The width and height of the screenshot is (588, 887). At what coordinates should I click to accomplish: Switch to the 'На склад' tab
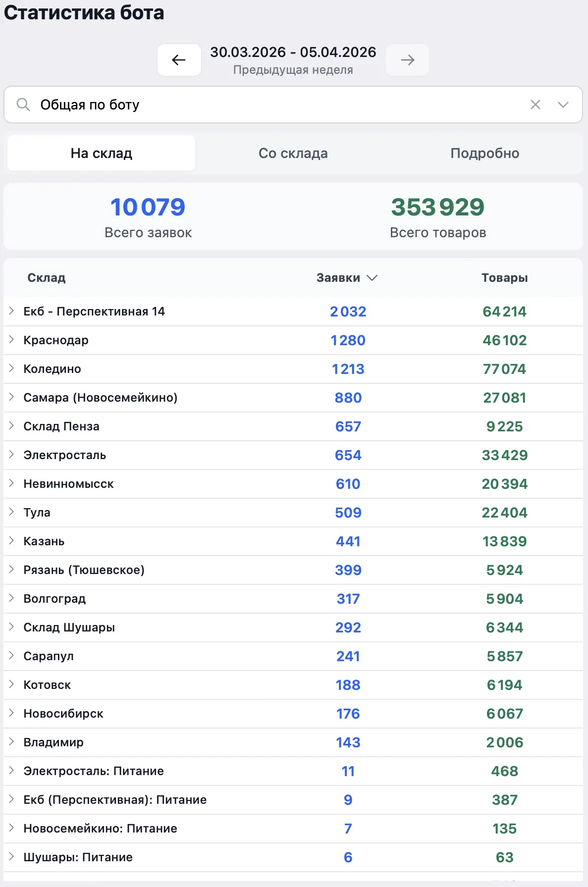coord(101,154)
